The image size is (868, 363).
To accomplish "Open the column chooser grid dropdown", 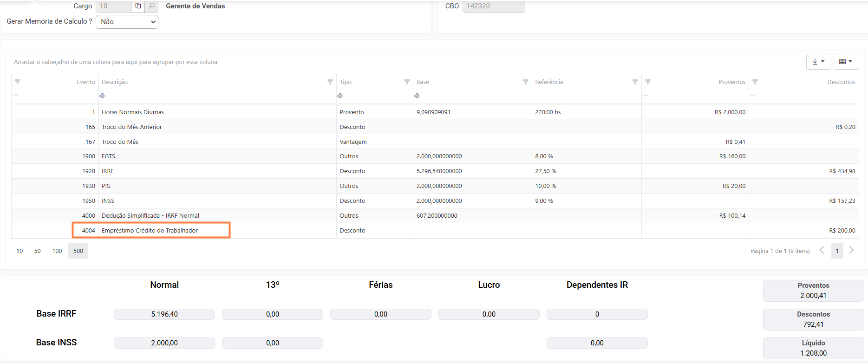I will tap(846, 61).
